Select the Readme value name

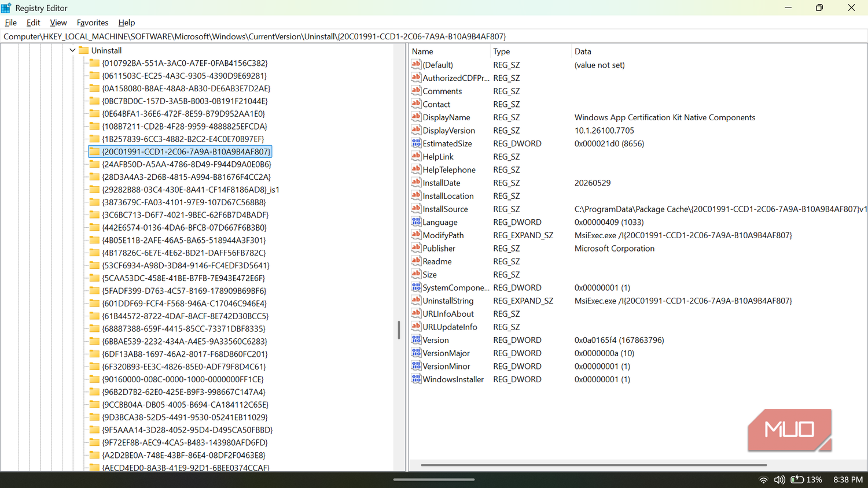(437, 261)
